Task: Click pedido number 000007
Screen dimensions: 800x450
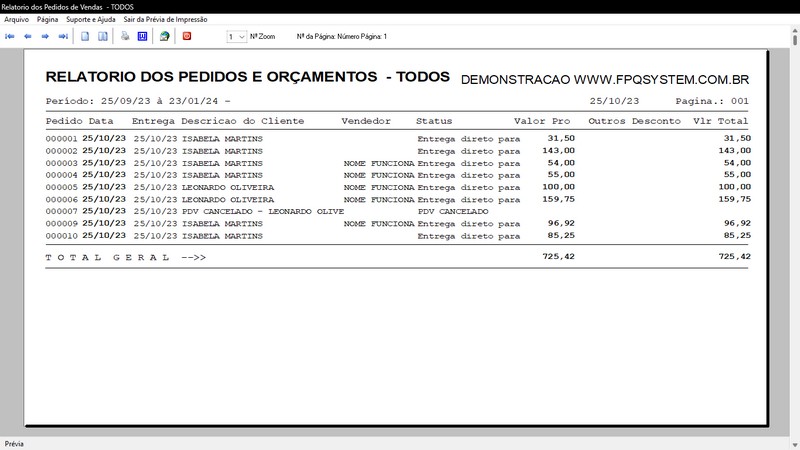Action: (61, 212)
